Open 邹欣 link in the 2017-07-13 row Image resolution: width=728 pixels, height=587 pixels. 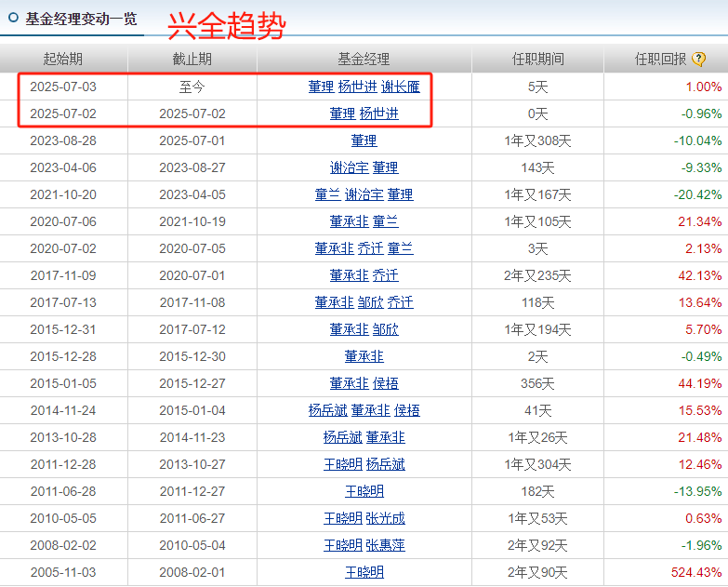point(370,302)
